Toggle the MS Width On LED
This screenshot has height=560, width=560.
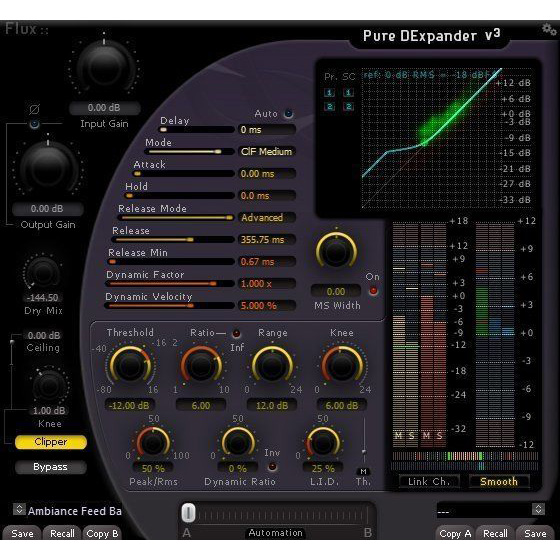[373, 291]
